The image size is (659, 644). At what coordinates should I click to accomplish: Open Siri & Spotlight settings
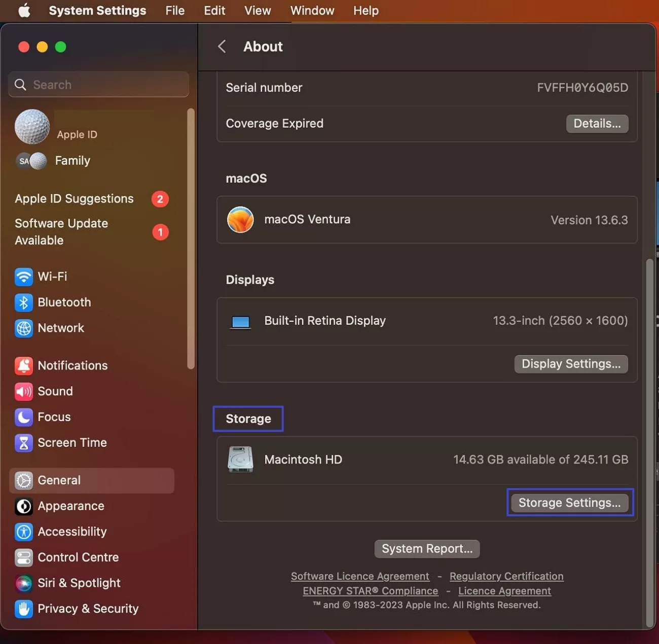coord(24,583)
